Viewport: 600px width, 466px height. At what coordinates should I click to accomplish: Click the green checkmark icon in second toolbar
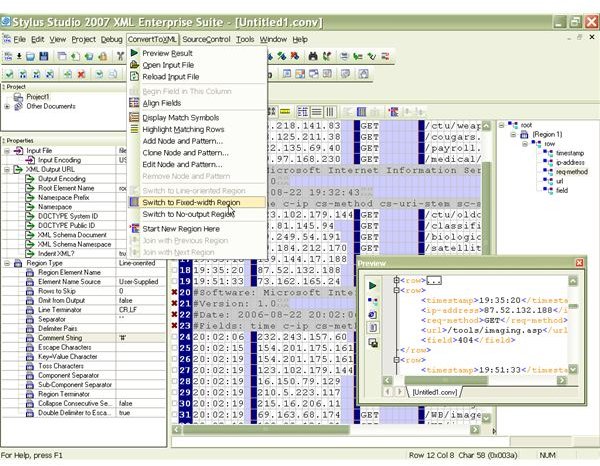(x=10, y=74)
